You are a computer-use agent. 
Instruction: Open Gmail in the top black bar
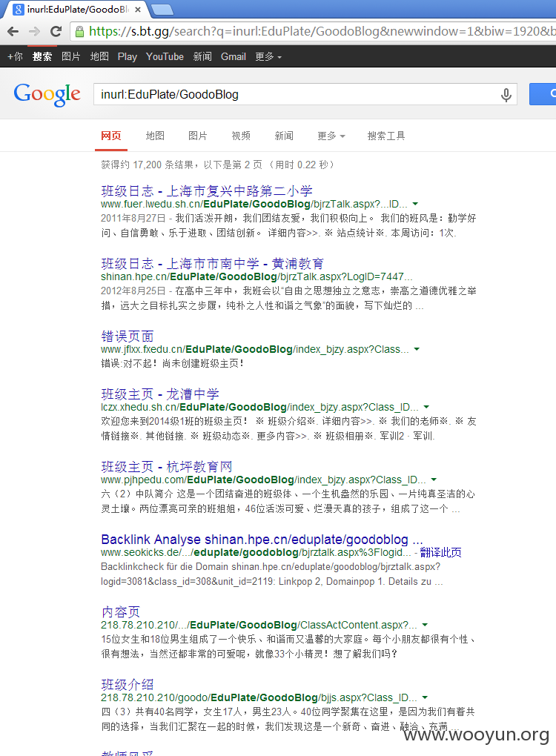pos(234,56)
